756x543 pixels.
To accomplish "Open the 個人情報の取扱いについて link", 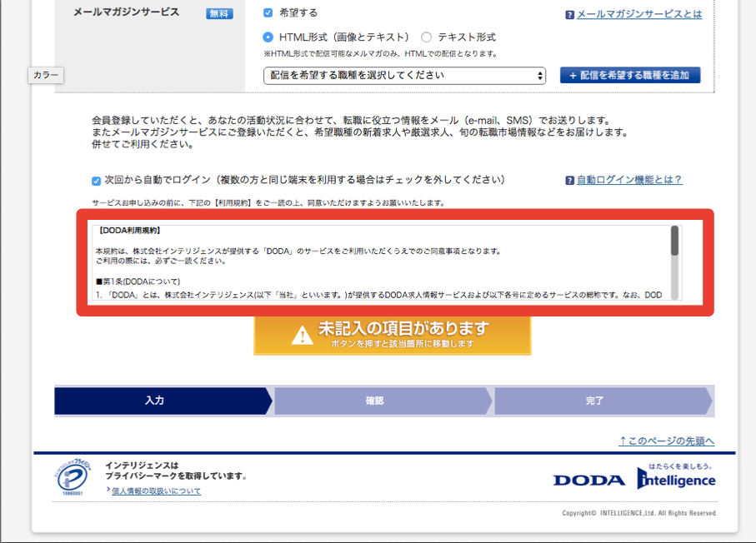I will coord(158,491).
